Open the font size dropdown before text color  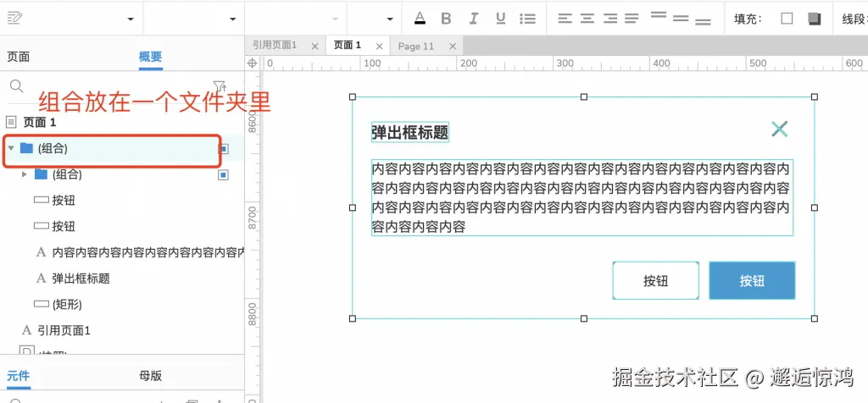pos(390,19)
